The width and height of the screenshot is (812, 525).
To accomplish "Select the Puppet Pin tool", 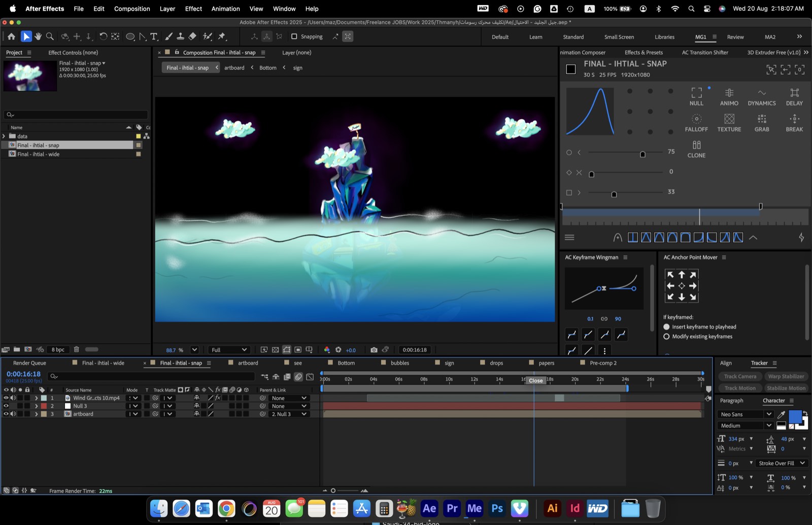I will [222, 37].
